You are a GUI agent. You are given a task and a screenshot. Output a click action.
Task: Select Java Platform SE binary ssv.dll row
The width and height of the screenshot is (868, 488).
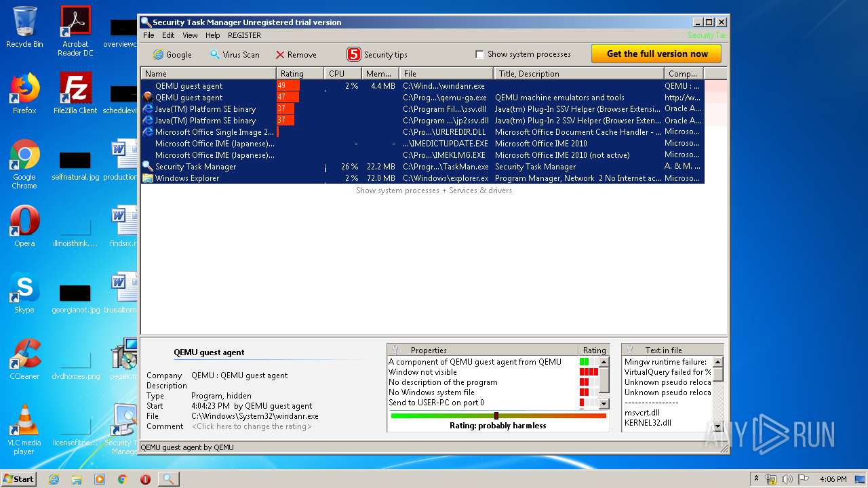click(x=422, y=109)
